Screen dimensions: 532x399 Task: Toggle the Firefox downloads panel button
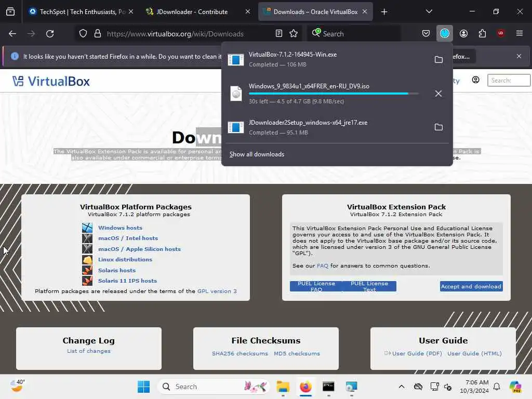[445, 33]
